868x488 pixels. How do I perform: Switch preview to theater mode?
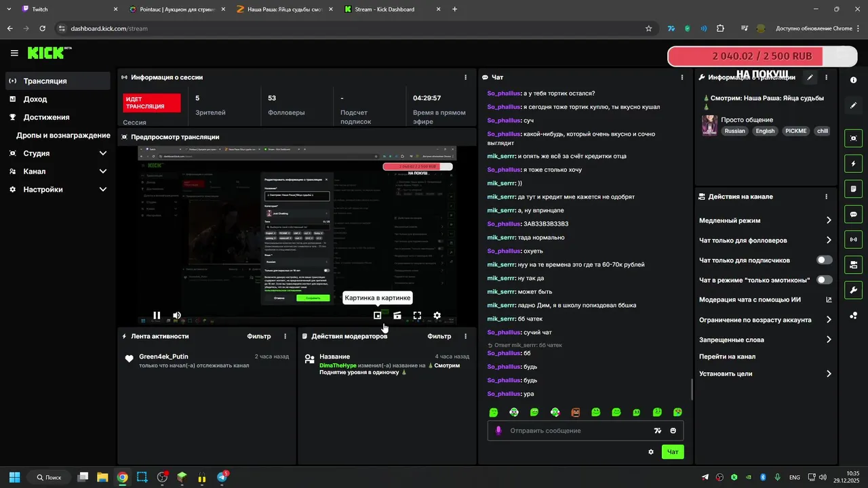(397, 315)
